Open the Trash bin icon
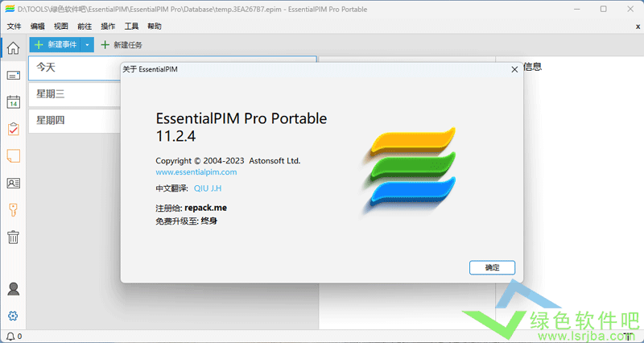Image resolution: width=644 pixels, height=343 pixels. [13, 237]
